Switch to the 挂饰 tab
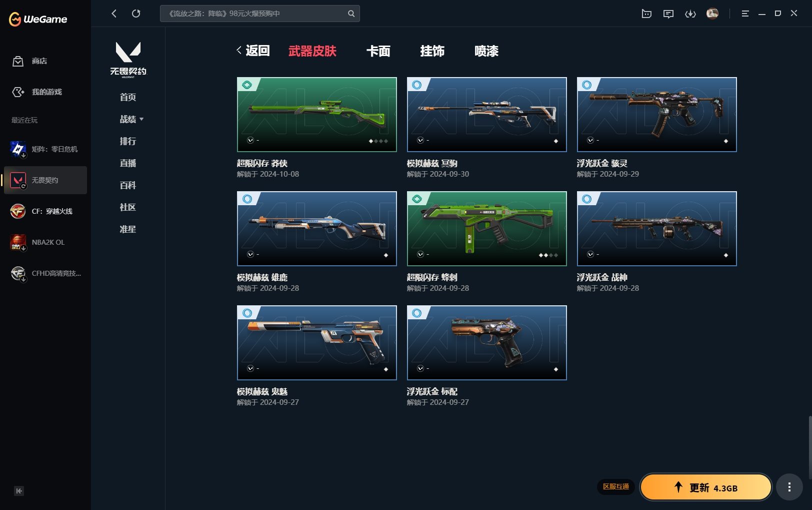This screenshot has width=812, height=510. coord(432,51)
